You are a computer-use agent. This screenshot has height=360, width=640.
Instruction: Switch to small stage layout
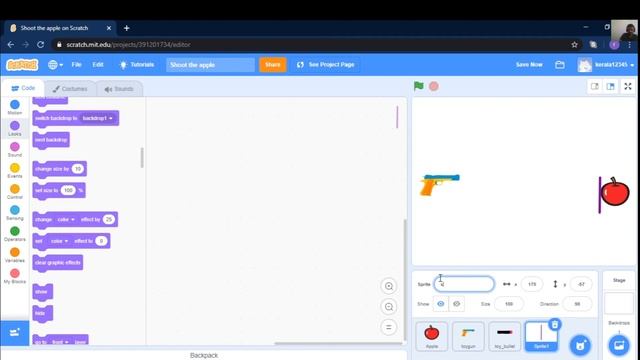[x=595, y=87]
